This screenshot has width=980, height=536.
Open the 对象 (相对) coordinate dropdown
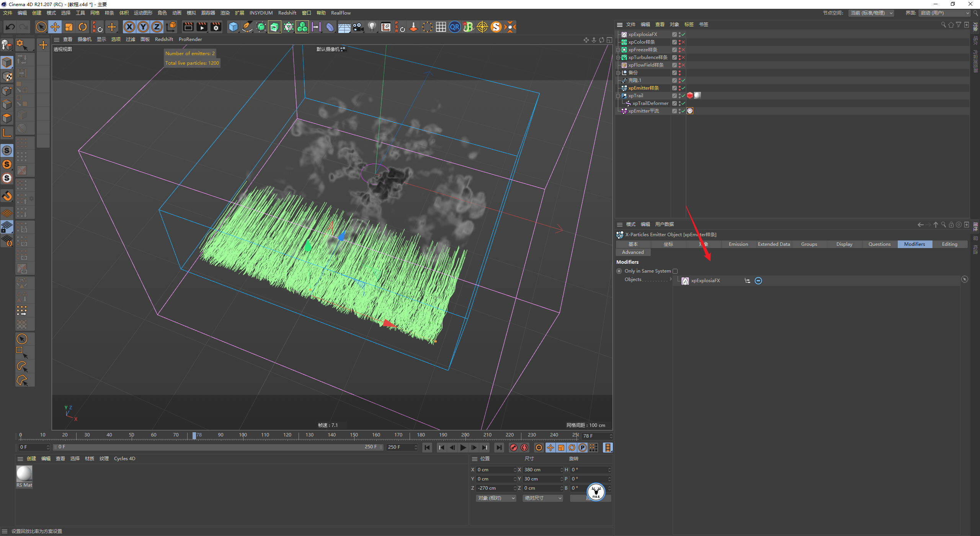click(x=496, y=498)
